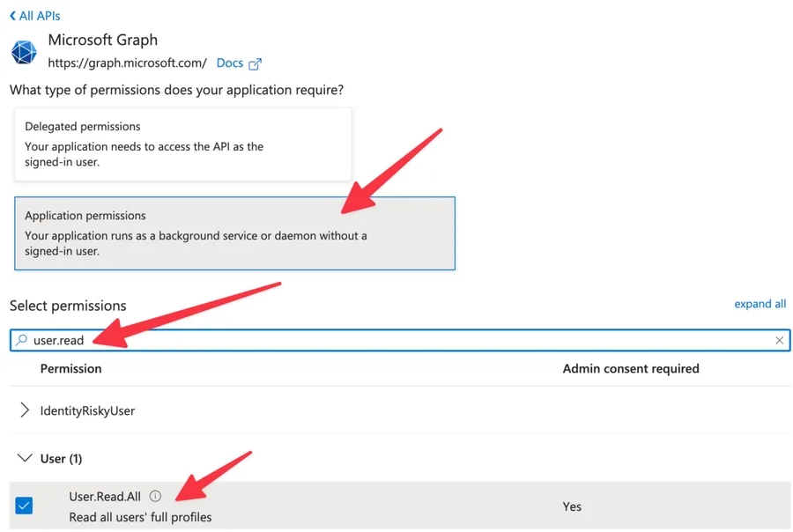
Task: Click the Permission column header
Action: click(70, 368)
